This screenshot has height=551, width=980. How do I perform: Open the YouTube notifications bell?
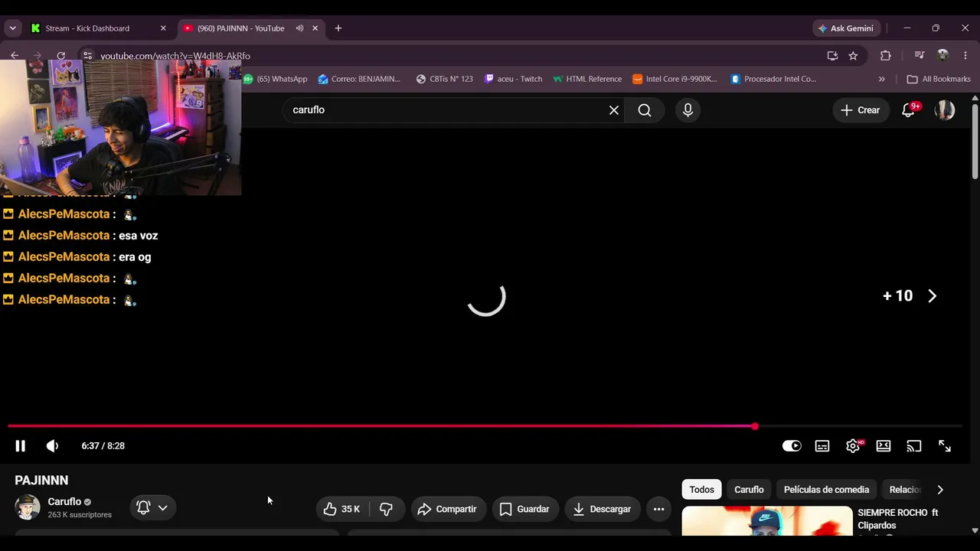click(x=909, y=110)
